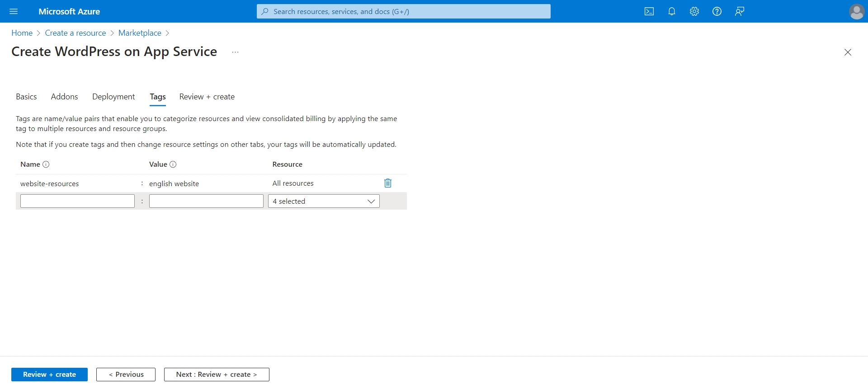The width and height of the screenshot is (868, 389).
Task: Select the Tags tab
Action: tap(158, 97)
